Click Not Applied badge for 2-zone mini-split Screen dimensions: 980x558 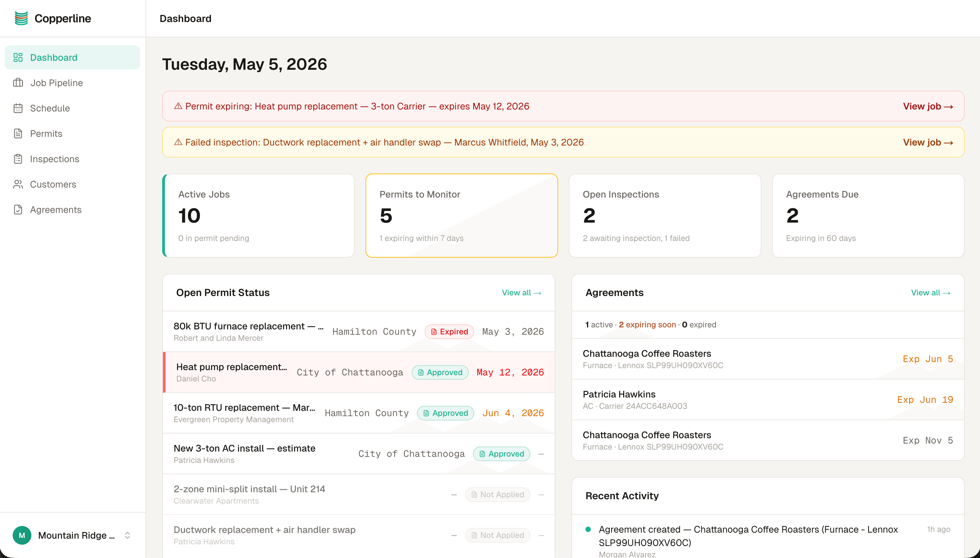point(497,494)
